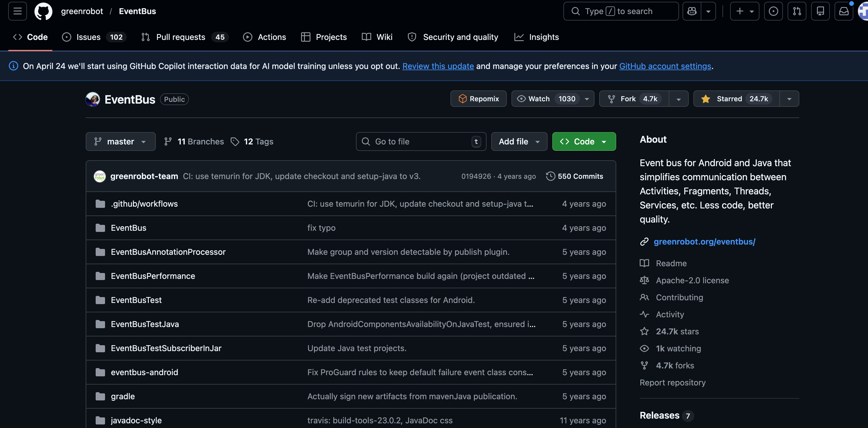Switch to the Issues tab
The height and width of the screenshot is (428, 868).
(88, 37)
